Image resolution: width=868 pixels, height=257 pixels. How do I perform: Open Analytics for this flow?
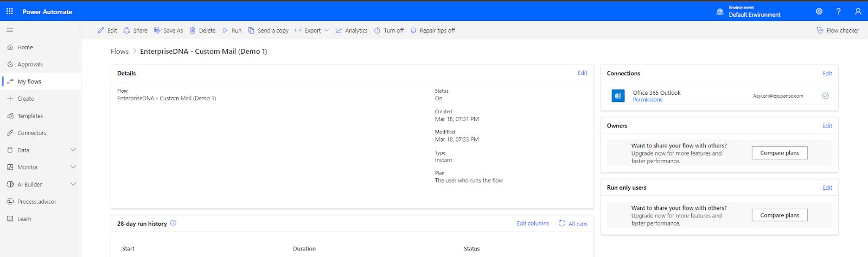tap(352, 30)
